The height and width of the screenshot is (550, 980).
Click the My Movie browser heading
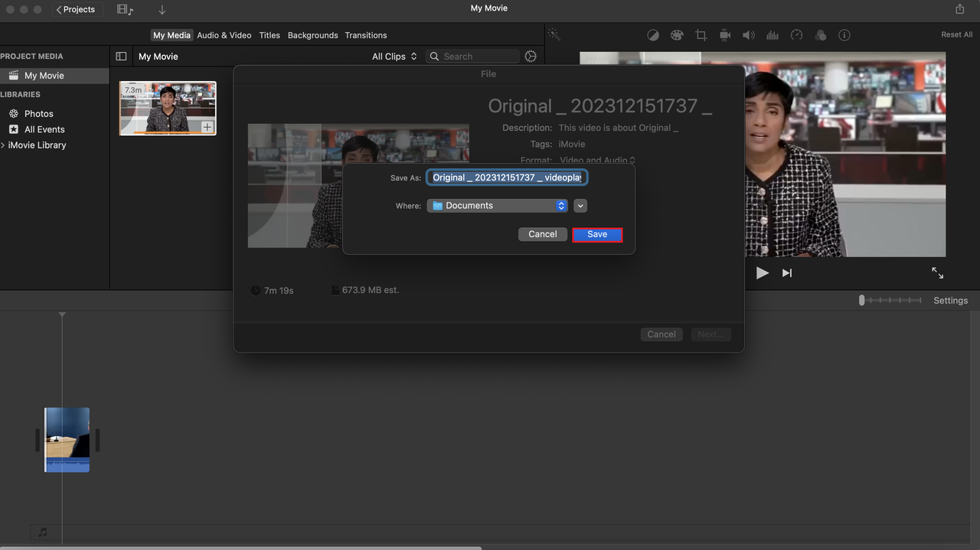pyautogui.click(x=158, y=57)
